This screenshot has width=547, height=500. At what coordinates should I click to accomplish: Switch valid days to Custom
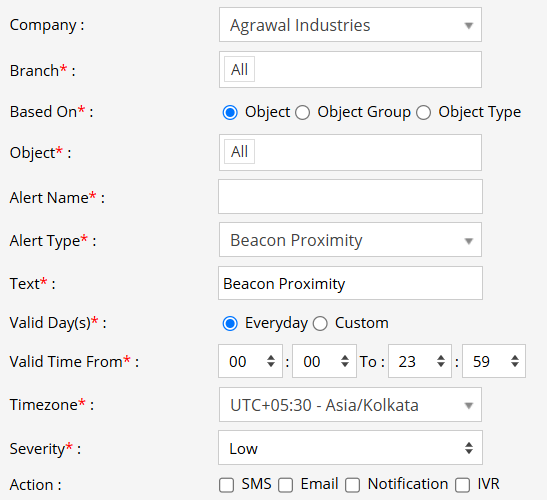[320, 323]
